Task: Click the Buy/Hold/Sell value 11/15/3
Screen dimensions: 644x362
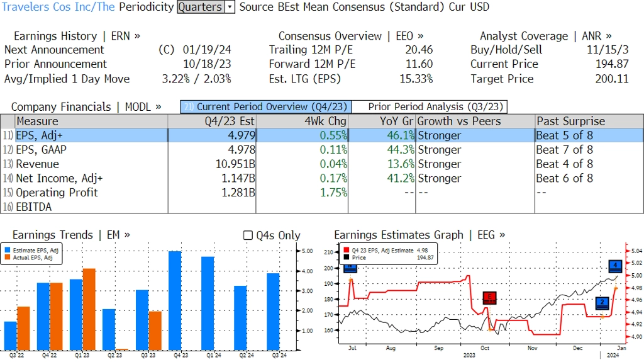Action: pos(608,50)
